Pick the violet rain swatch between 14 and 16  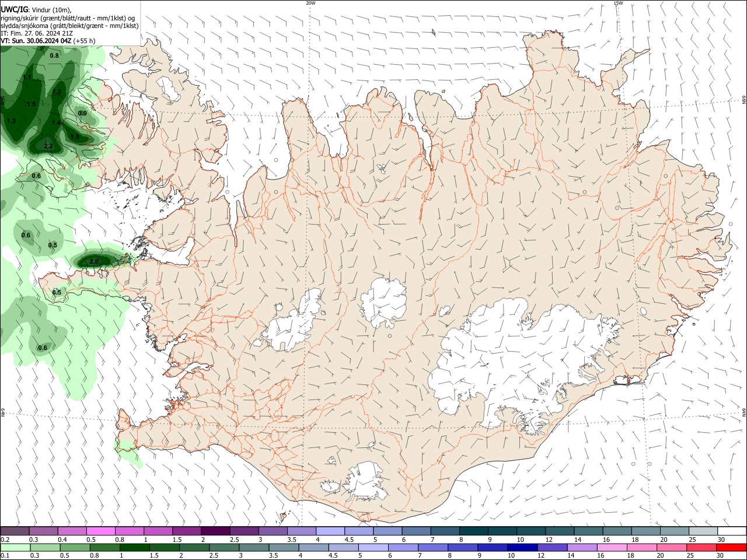582,548
